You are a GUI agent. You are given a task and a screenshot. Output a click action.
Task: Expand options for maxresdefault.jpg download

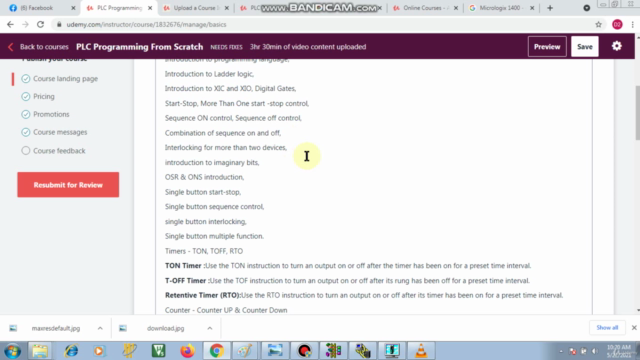(x=100, y=328)
